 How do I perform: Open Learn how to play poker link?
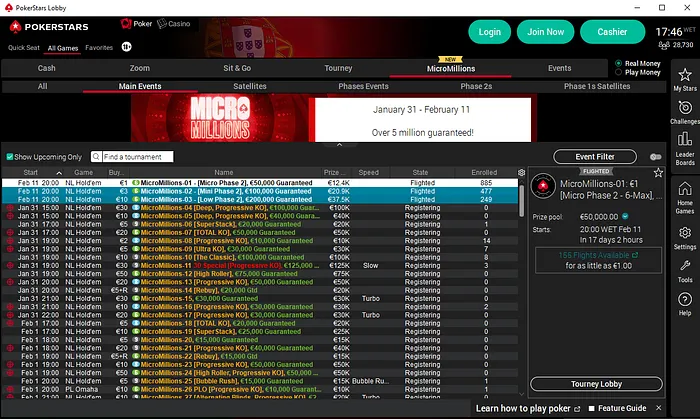(x=528, y=408)
